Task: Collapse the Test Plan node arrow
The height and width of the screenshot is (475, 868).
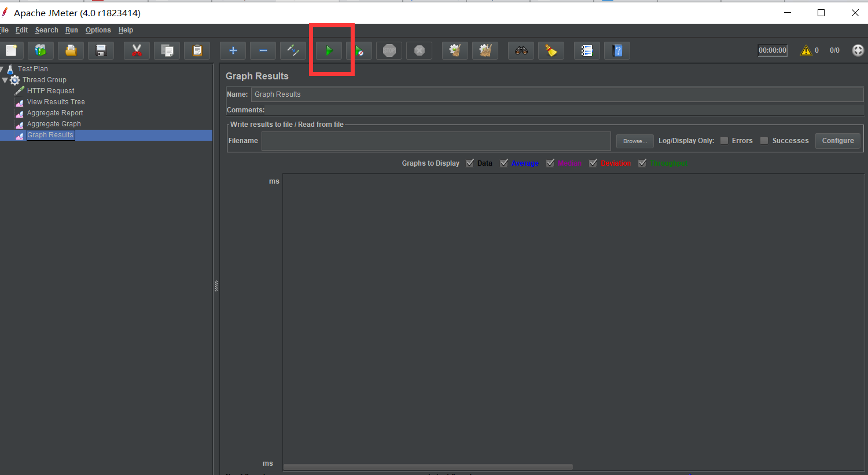Action: click(2, 69)
